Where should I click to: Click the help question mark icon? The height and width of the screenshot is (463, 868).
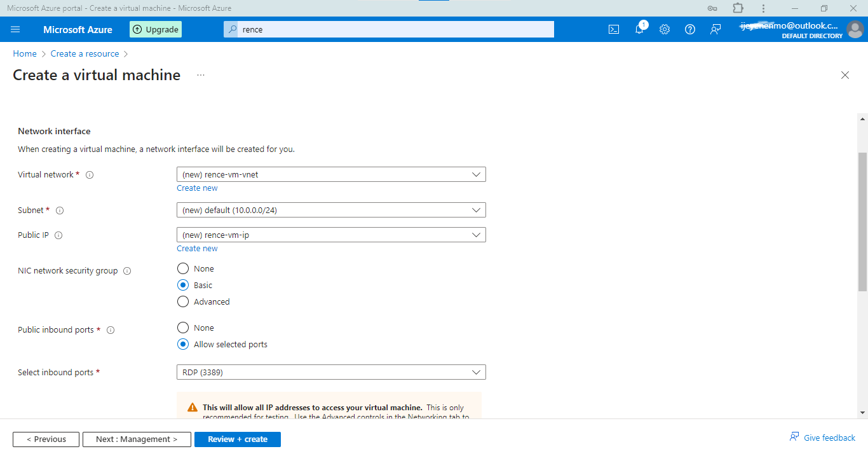click(690, 29)
